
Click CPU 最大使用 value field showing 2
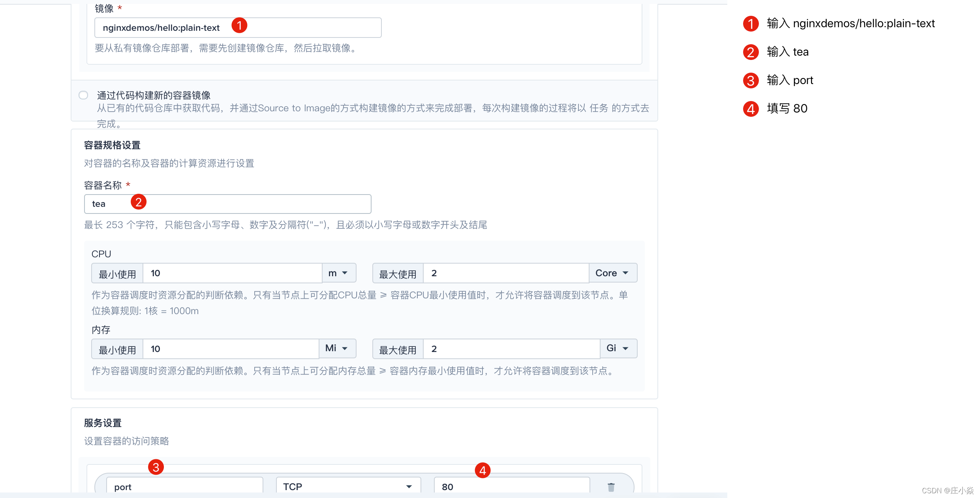(x=505, y=273)
